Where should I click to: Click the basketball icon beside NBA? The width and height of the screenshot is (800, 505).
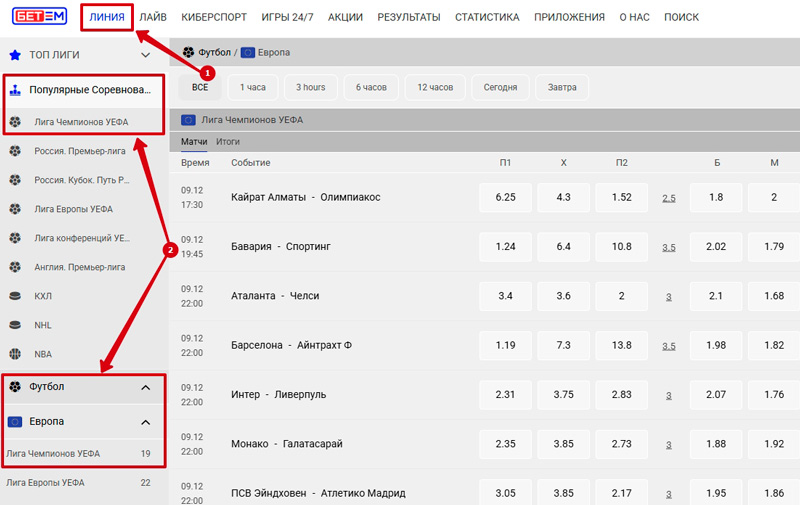[x=15, y=353]
